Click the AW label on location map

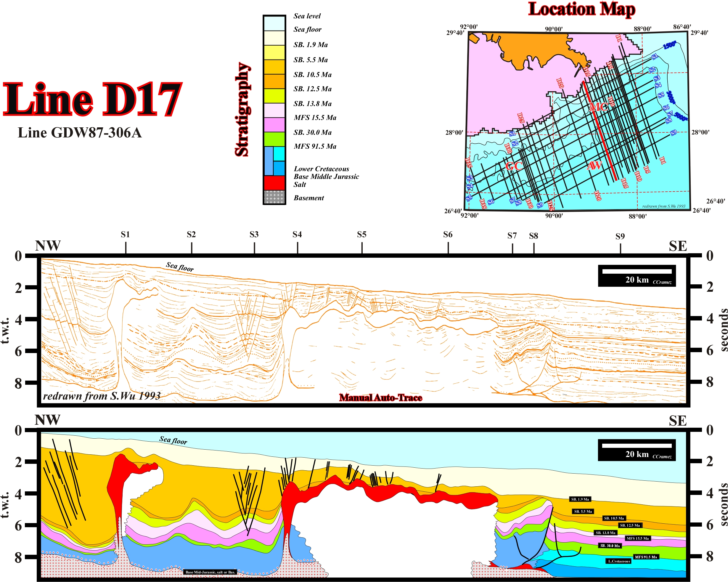[x=594, y=166]
